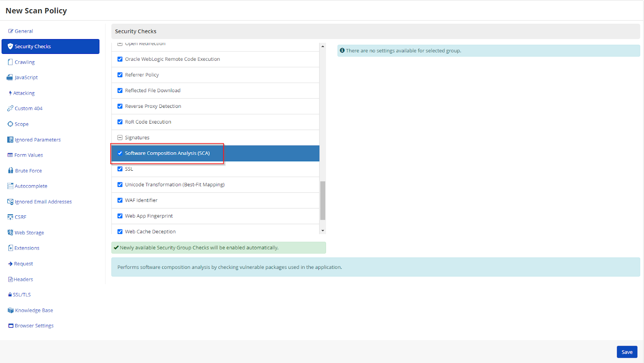Click the Web Storage icon
Image resolution: width=644 pixels, height=363 pixels.
click(10, 233)
